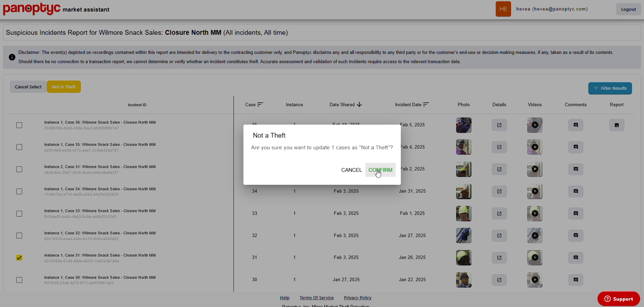Play the video for Case 35
The image size is (644, 307).
[535, 147]
